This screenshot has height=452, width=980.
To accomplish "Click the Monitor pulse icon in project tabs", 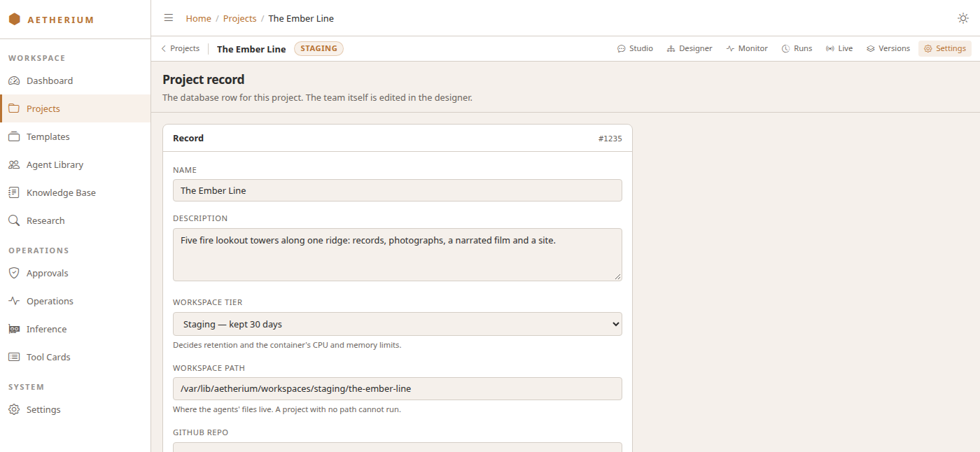I will coord(730,49).
